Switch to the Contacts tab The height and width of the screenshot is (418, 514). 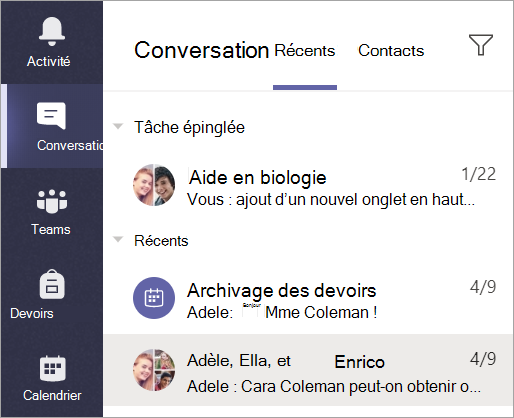coord(391,51)
